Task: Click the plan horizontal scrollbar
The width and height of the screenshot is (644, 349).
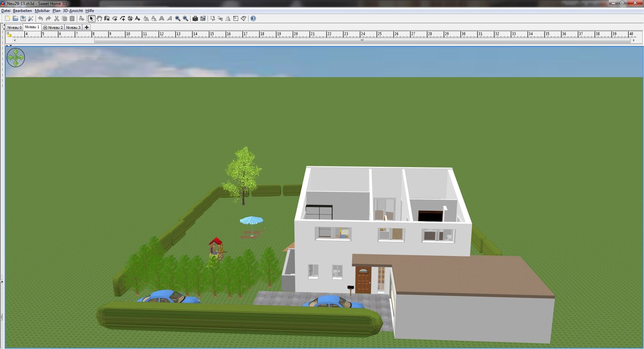Action: (362, 41)
